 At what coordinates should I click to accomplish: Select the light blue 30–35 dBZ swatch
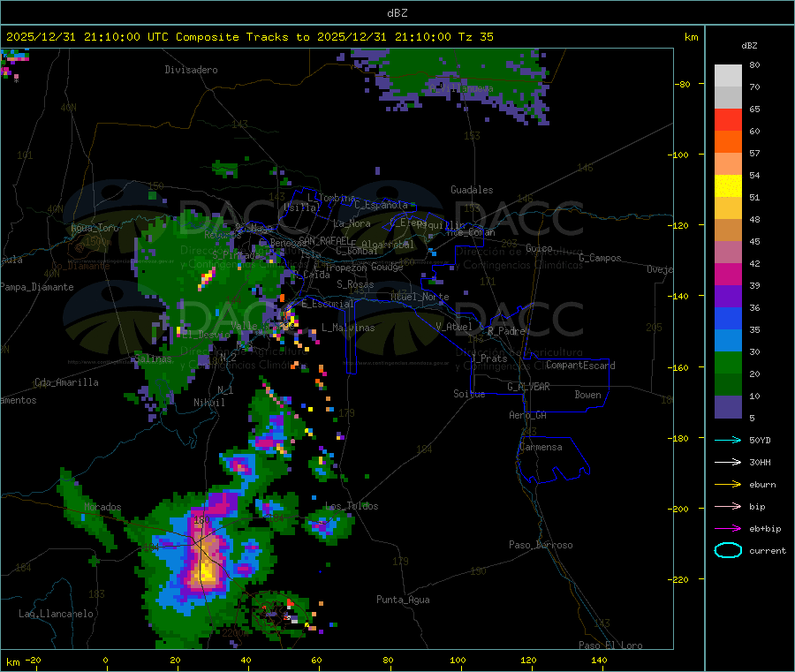(728, 341)
